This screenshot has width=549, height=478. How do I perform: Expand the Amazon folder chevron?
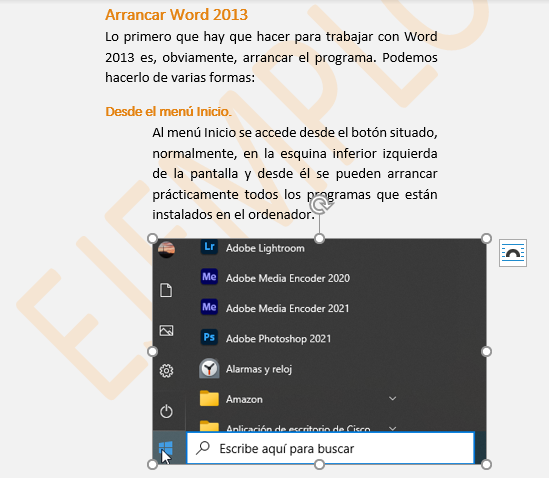tap(392, 398)
